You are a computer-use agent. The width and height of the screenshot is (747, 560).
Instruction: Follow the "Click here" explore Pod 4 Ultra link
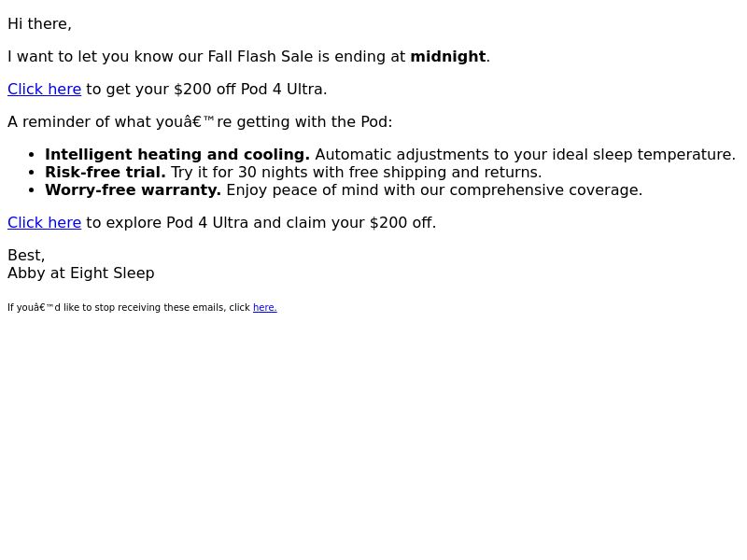(x=44, y=222)
